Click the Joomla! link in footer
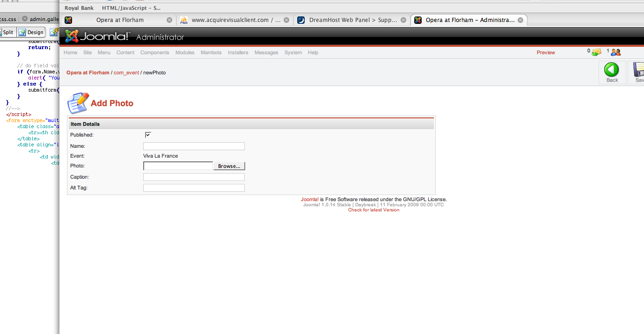The height and width of the screenshot is (334, 644). click(310, 199)
